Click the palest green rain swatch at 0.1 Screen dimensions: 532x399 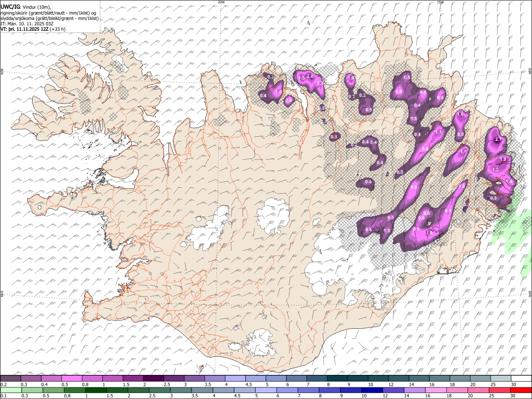(x=11, y=390)
